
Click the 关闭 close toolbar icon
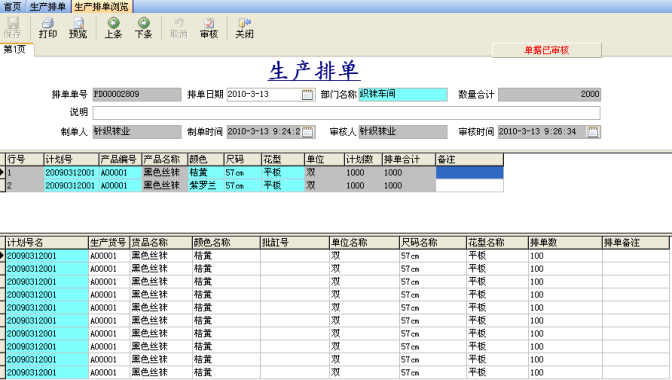(x=244, y=28)
